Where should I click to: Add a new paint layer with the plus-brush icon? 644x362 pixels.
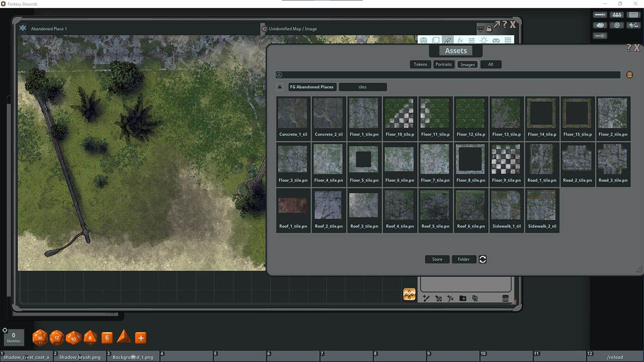[x=426, y=298]
